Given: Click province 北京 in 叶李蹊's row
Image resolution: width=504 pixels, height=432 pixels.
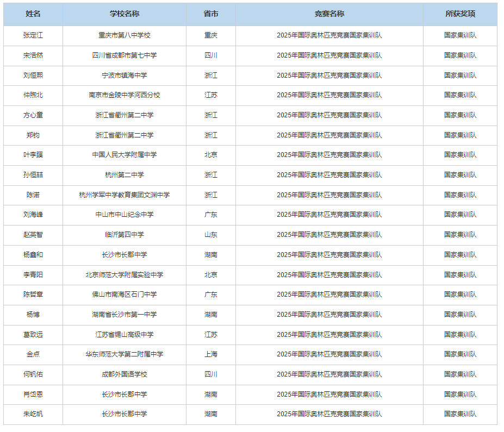Looking at the screenshot, I should pos(211,155).
